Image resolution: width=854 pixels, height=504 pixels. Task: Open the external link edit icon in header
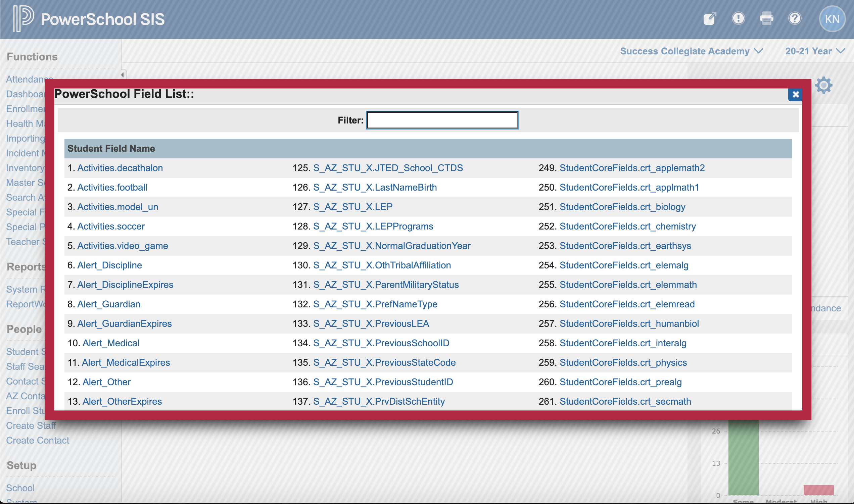click(x=710, y=18)
